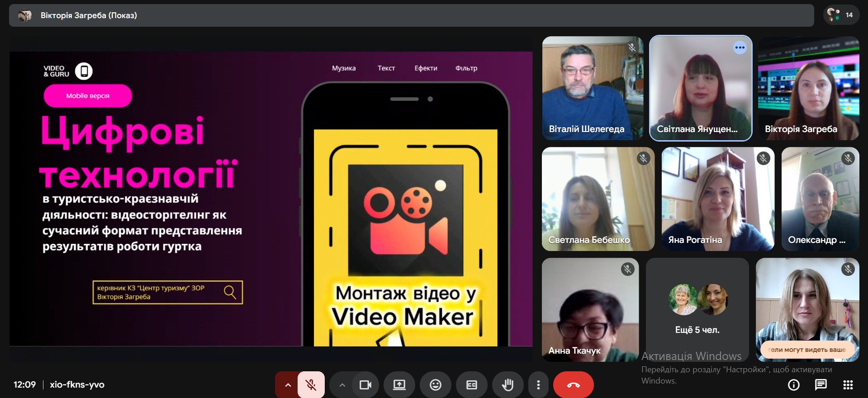Raise your hand in the meeting
The image size is (868, 398).
508,385
